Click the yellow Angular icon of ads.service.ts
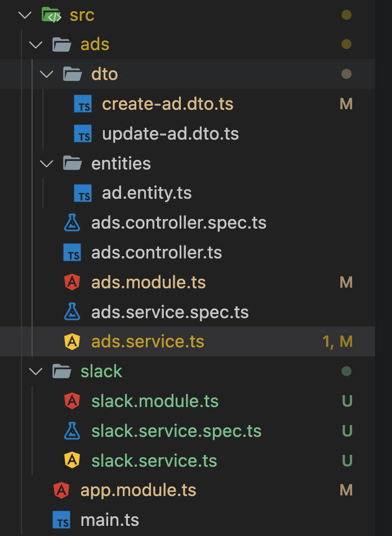Image resolution: width=392 pixels, height=536 pixels. pyautogui.click(x=73, y=342)
